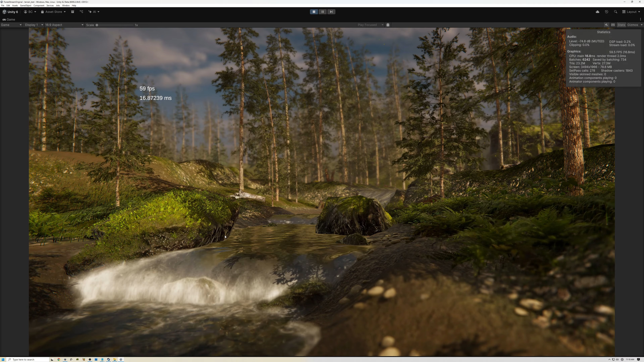This screenshot has height=362, width=644.
Task: Open the Edit menu
Action: [x=8, y=6]
